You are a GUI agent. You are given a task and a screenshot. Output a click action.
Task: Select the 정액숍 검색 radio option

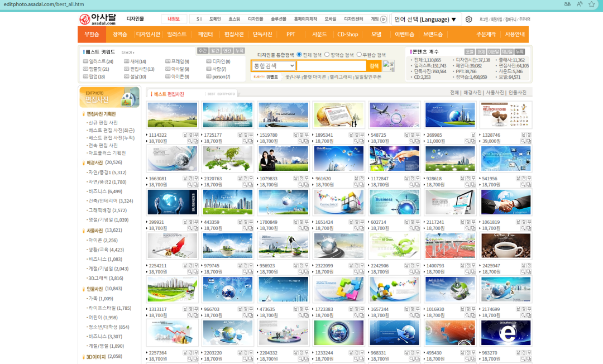pyautogui.click(x=327, y=55)
